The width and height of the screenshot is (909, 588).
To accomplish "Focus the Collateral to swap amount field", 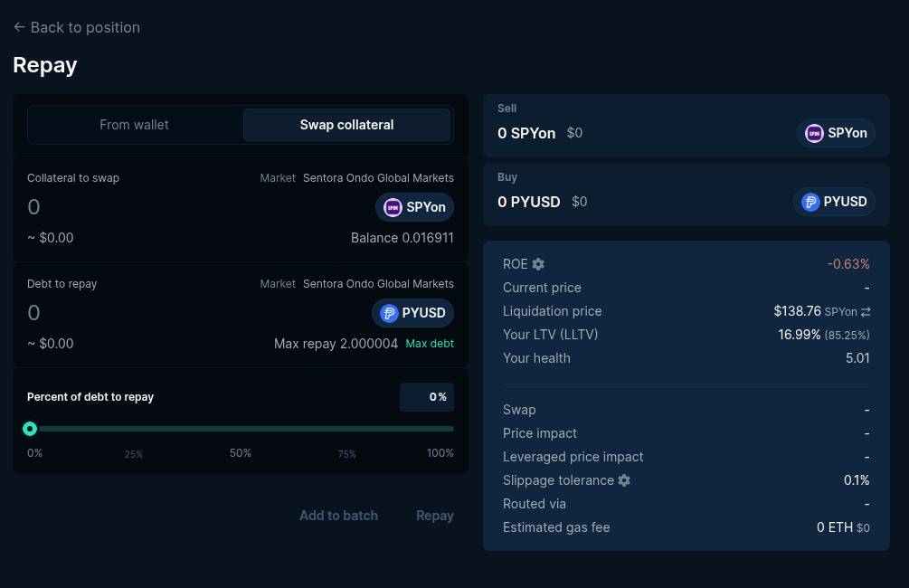I will point(181,207).
